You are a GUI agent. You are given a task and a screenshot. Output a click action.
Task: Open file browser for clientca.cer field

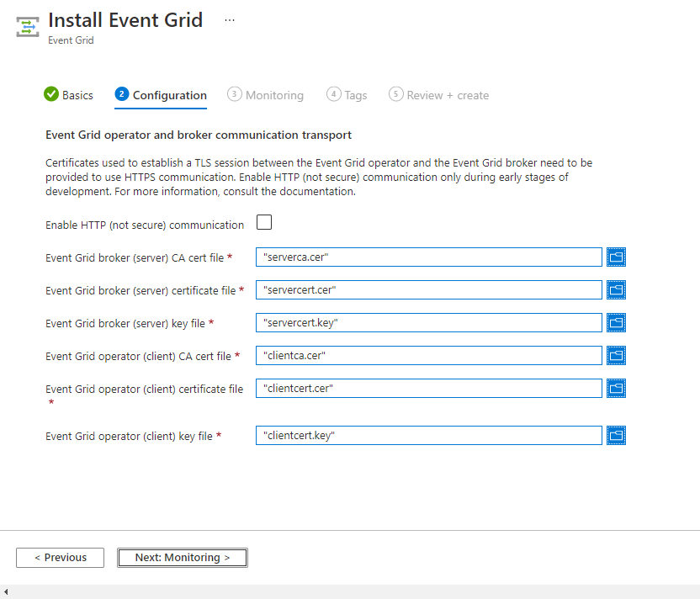(x=616, y=355)
